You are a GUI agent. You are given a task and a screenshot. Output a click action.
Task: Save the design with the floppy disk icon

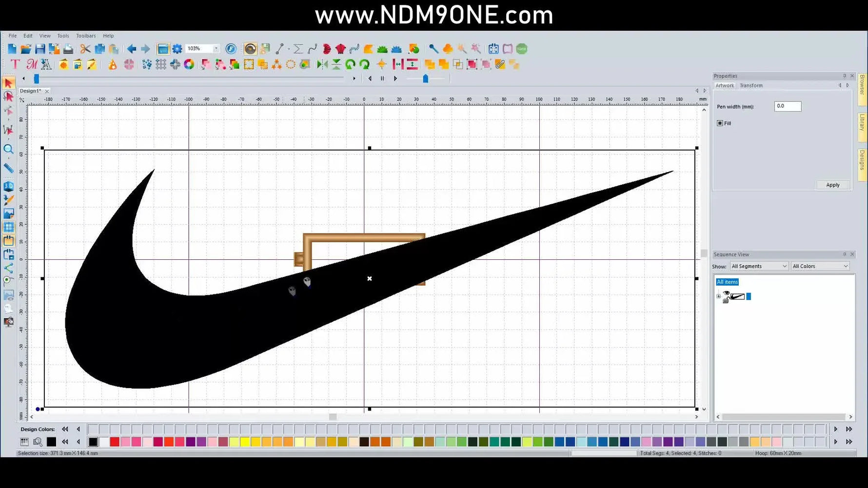pyautogui.click(x=40, y=49)
